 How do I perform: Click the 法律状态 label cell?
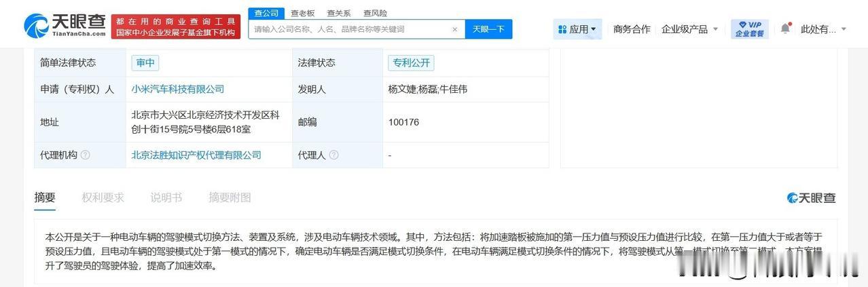coord(338,63)
